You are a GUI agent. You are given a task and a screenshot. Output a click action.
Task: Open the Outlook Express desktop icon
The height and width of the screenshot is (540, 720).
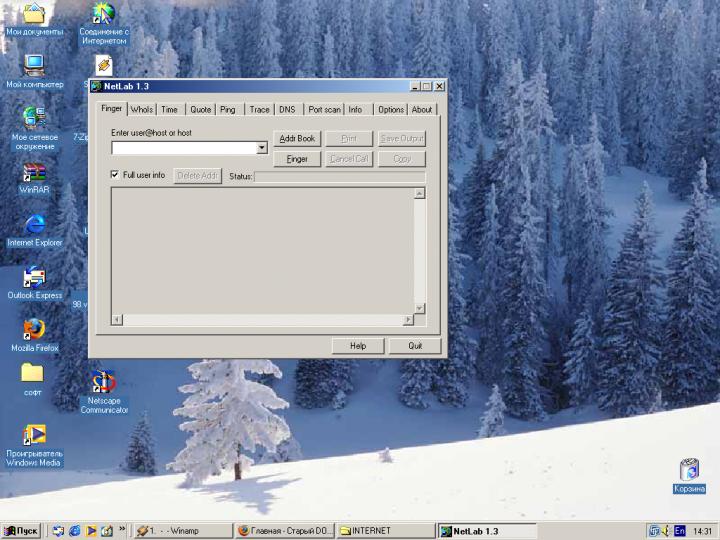pyautogui.click(x=34, y=277)
